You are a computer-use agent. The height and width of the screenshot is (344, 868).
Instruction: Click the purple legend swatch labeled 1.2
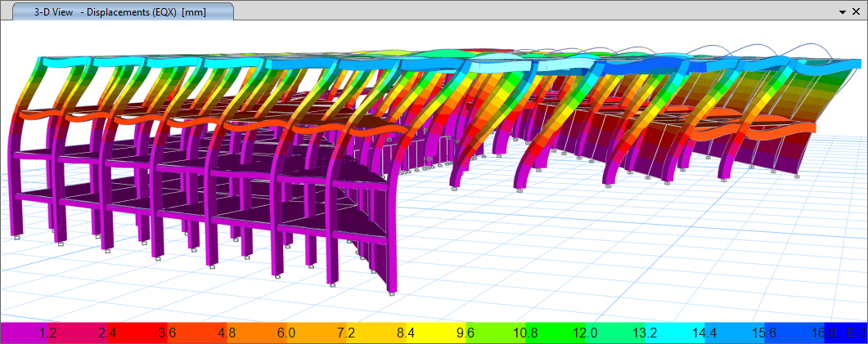tap(47, 333)
